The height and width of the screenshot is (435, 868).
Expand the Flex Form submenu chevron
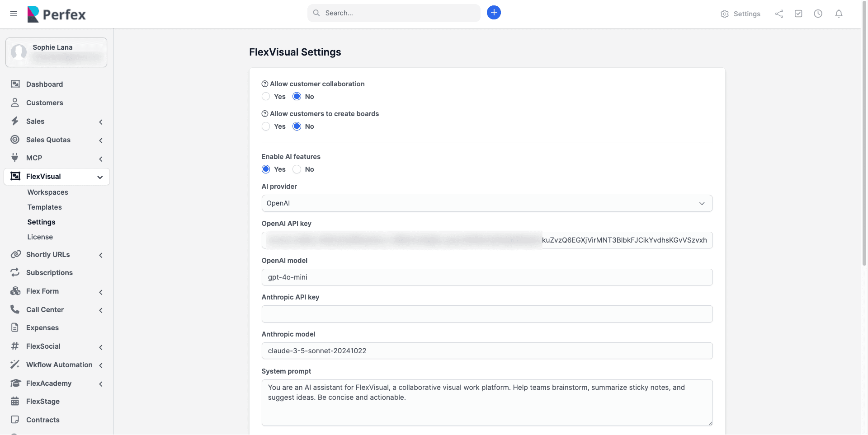tap(101, 292)
